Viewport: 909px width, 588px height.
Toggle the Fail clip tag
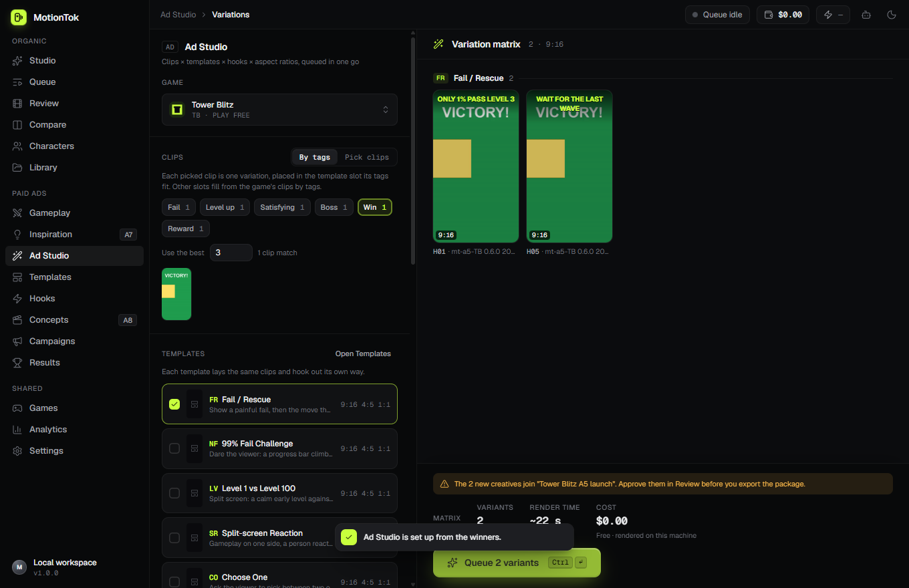(x=178, y=207)
